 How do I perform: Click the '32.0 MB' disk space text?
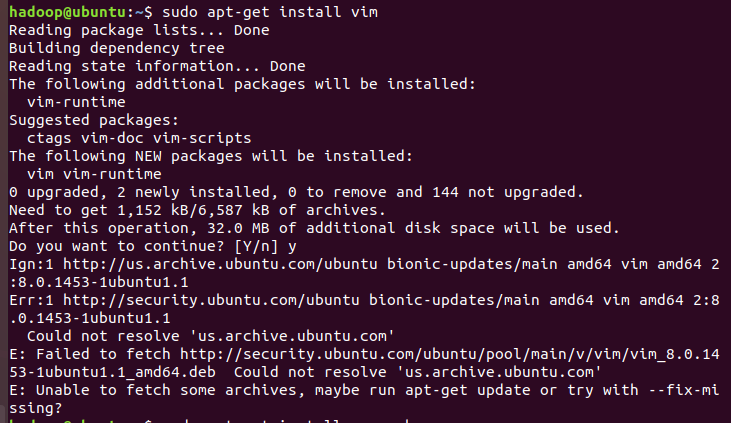coord(238,228)
